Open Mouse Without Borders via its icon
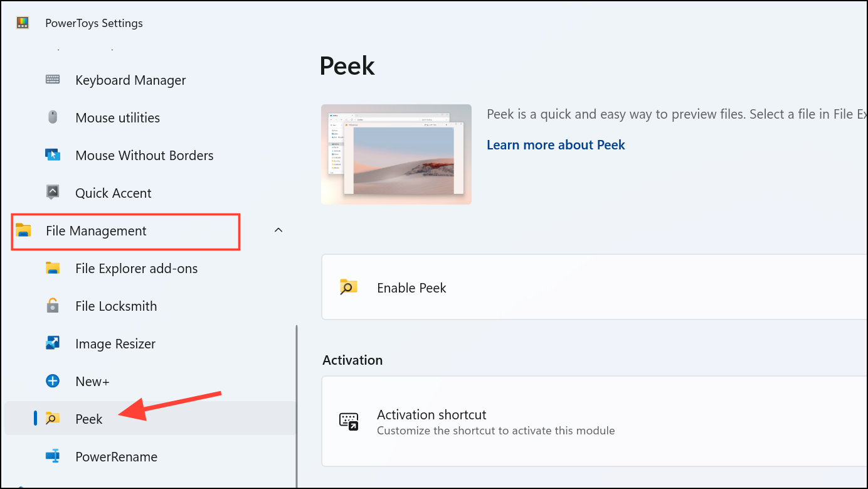Screen dimensions: 868x489 (x=53, y=155)
